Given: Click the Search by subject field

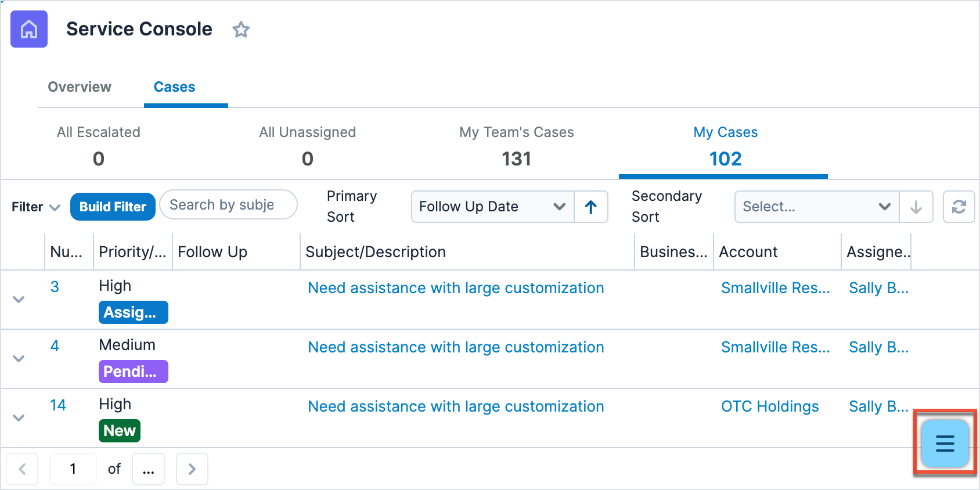Looking at the screenshot, I should click(228, 205).
